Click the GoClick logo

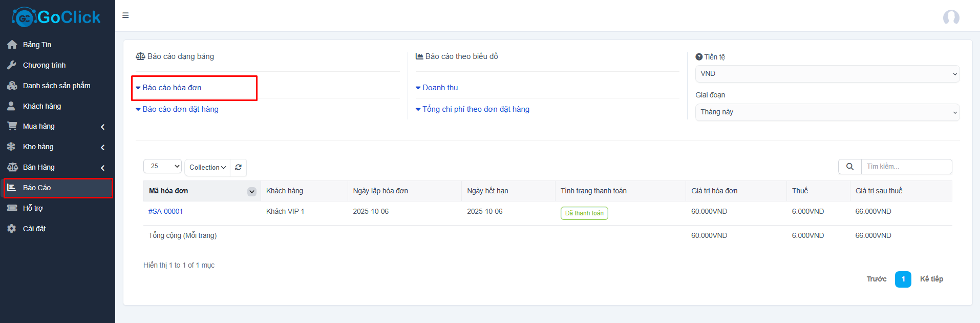point(57,17)
